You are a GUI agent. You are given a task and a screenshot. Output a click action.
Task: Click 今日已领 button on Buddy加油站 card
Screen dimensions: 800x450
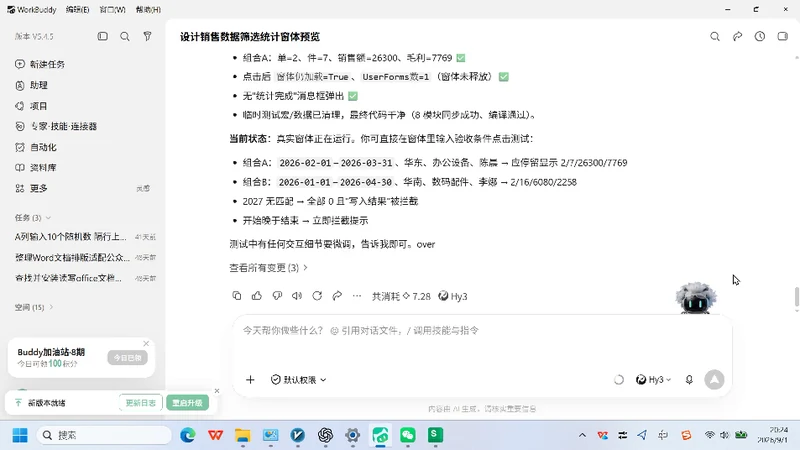pyautogui.click(x=128, y=358)
